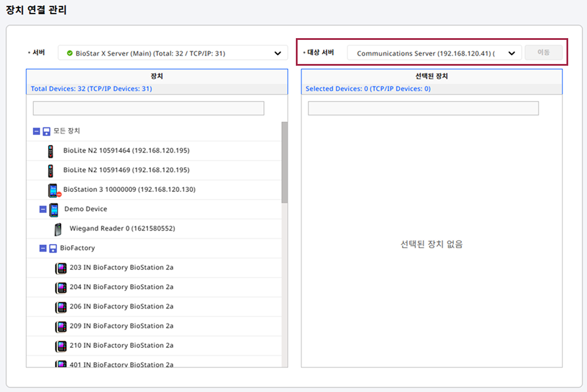This screenshot has height=392, width=587.
Task: Click the 209 IN BioFactory device icon
Action: click(x=61, y=326)
